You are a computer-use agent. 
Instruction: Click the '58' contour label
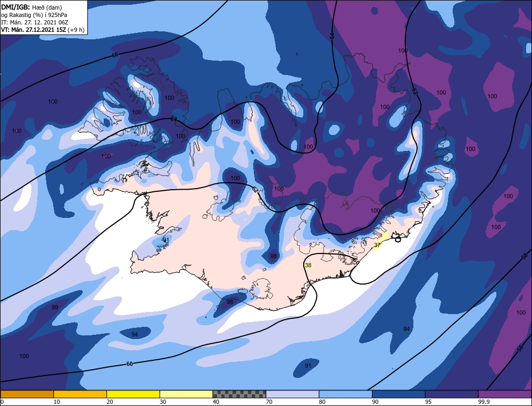click(525, 257)
